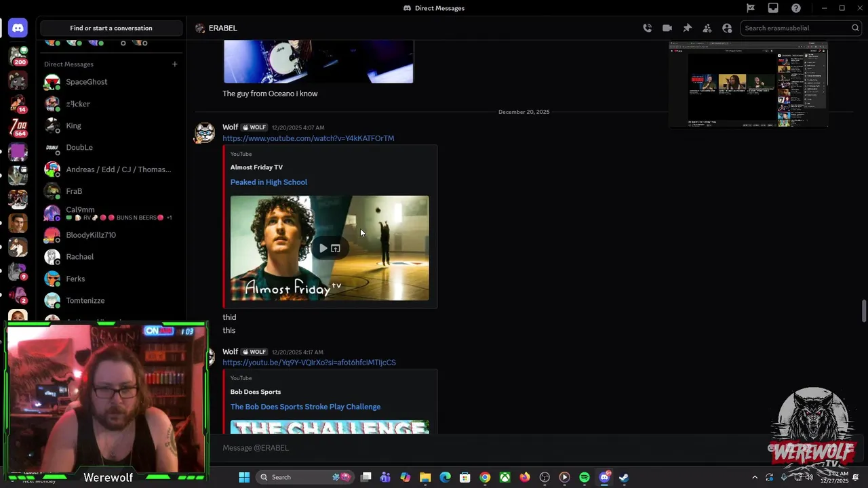868x488 pixels.
Task: Open Discord home direct messages icon
Action: pyautogui.click(x=18, y=28)
